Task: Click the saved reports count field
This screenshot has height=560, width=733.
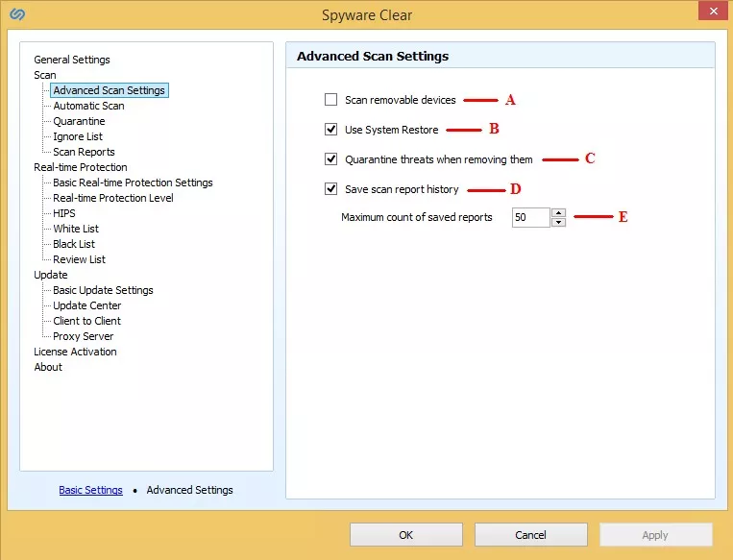Action: click(x=530, y=217)
